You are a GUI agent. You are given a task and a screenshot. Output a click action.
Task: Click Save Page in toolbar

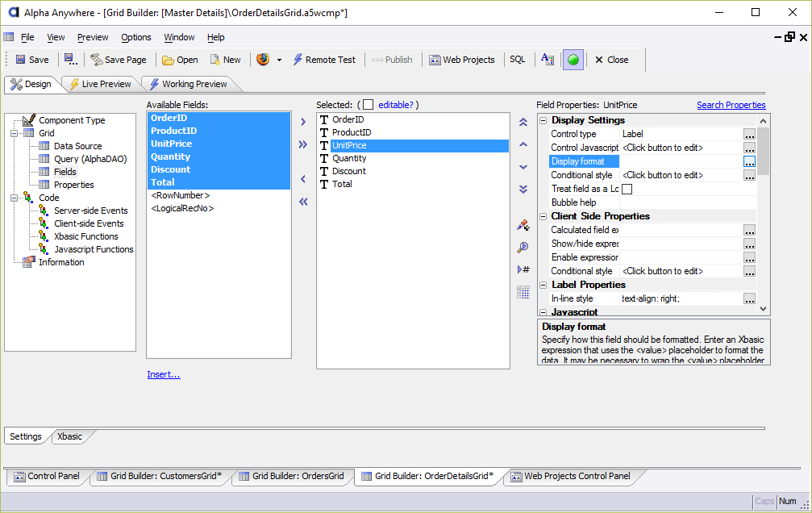click(x=119, y=60)
